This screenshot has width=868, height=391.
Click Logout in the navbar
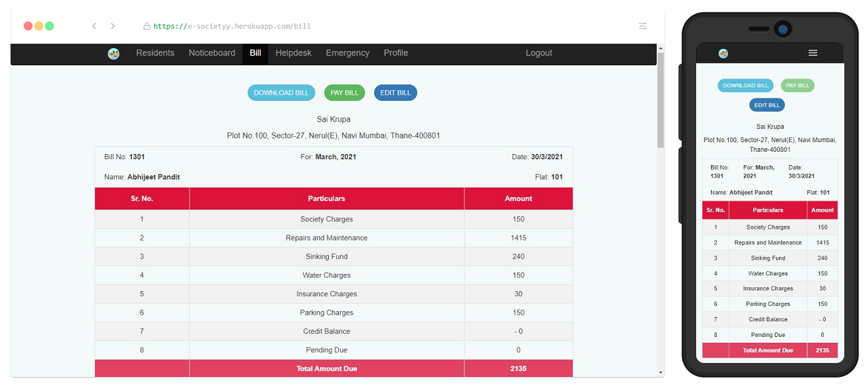pyautogui.click(x=539, y=53)
